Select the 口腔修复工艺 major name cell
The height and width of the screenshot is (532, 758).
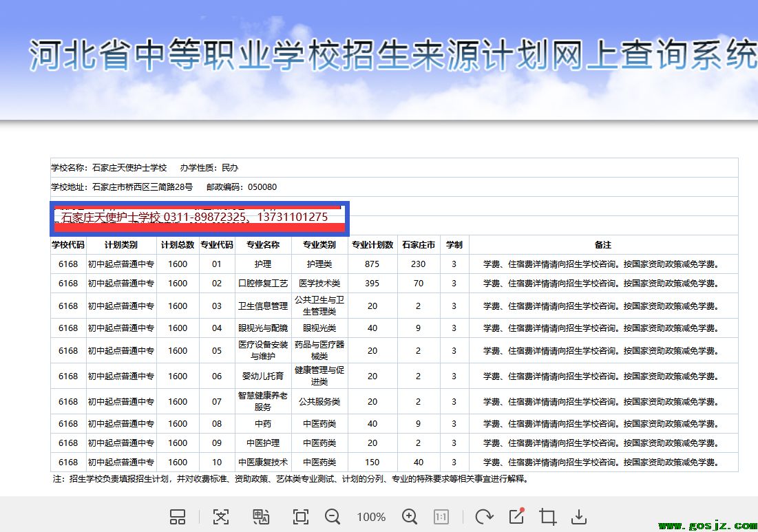263,283
